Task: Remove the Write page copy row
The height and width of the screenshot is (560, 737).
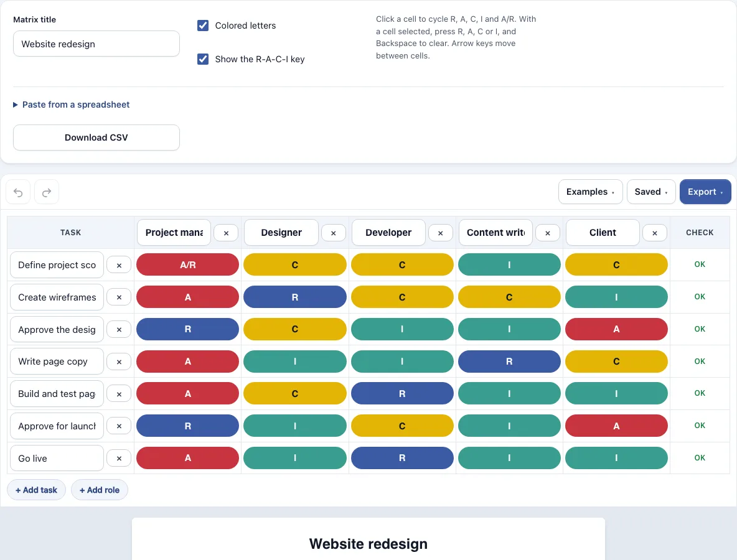Action: tap(119, 362)
